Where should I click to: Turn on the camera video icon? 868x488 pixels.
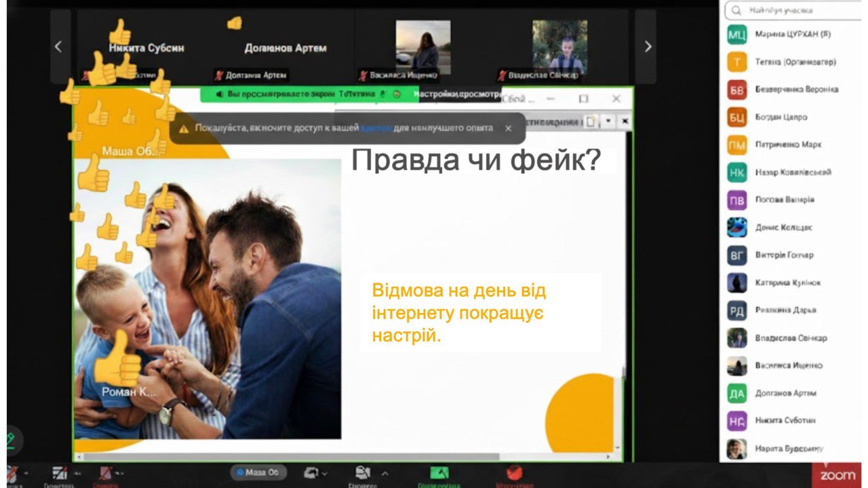tap(60, 472)
